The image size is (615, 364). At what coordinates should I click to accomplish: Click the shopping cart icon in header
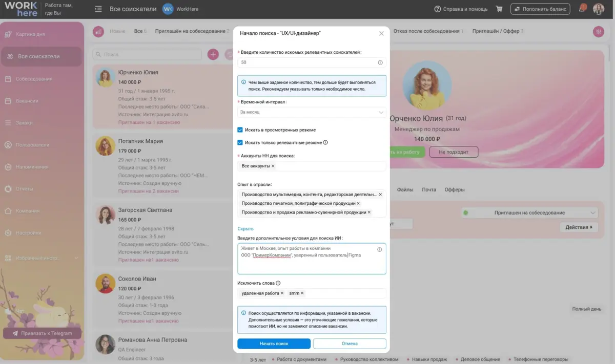click(499, 9)
